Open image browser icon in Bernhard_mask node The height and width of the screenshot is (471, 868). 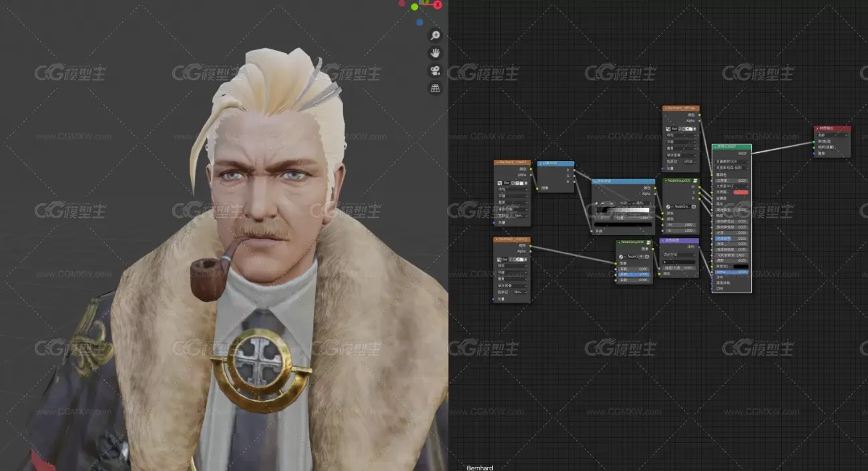[x=499, y=183]
